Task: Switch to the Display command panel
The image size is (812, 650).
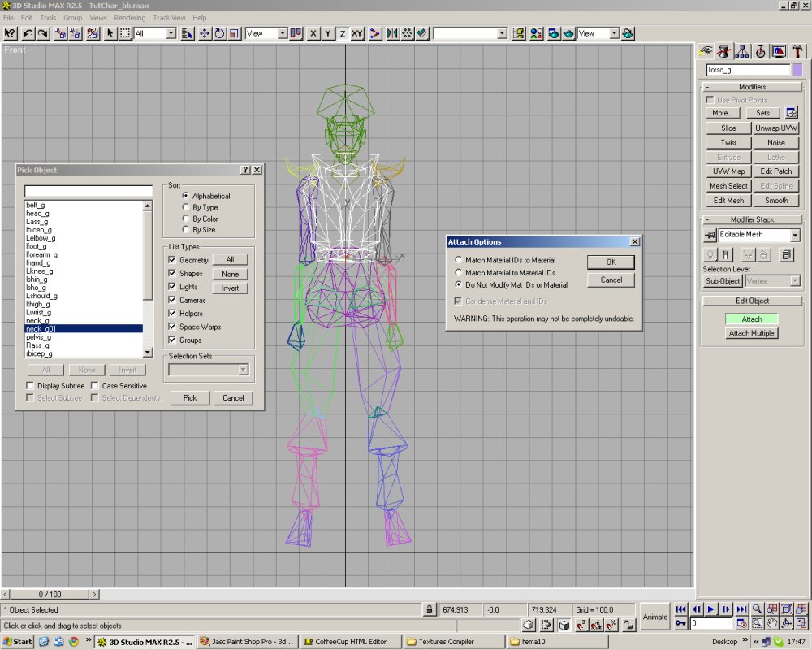Action: (x=779, y=51)
